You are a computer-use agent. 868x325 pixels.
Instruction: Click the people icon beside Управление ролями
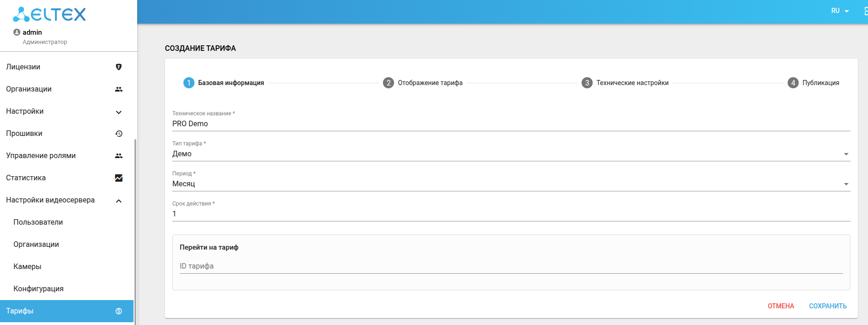point(119,156)
